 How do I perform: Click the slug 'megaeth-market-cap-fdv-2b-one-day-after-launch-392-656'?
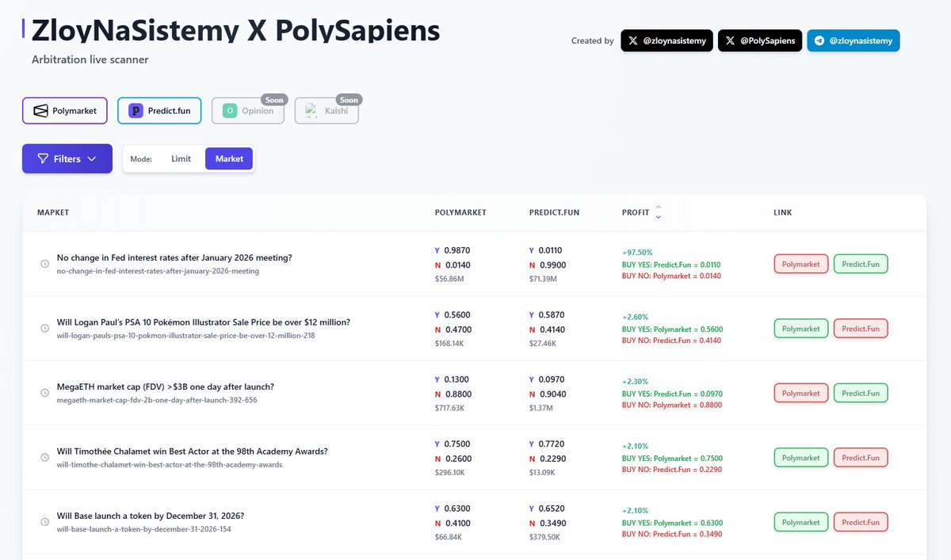[157, 400]
